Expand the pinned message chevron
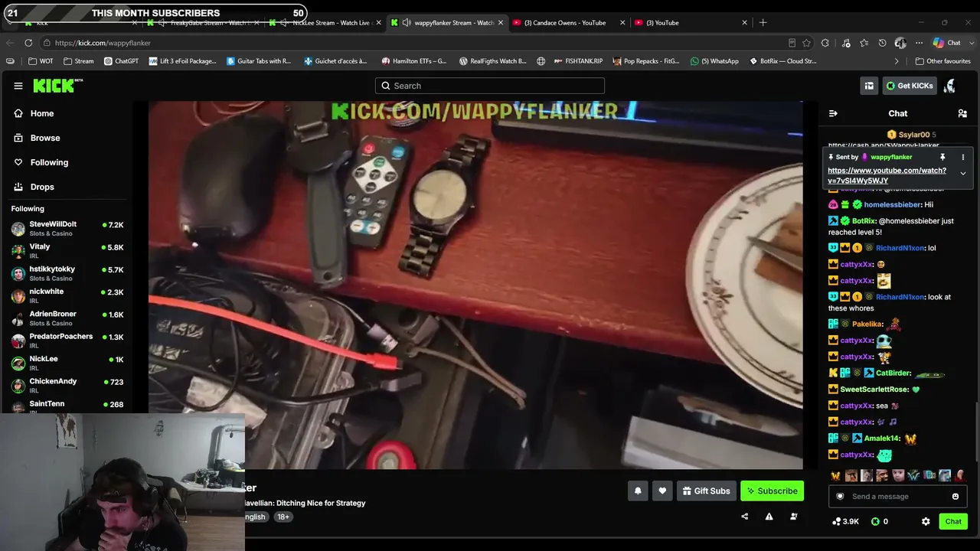The width and height of the screenshot is (980, 551). click(x=963, y=174)
